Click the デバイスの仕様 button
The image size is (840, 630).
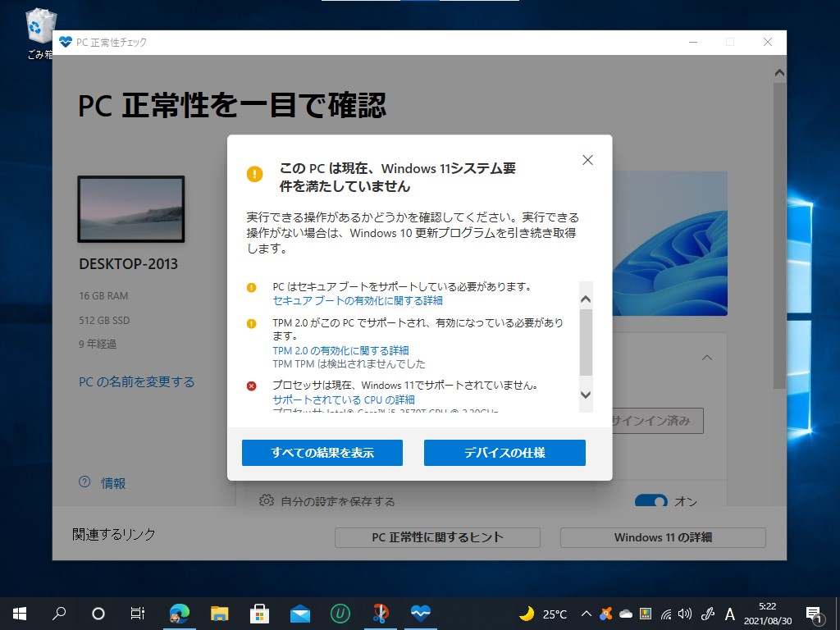(x=504, y=452)
